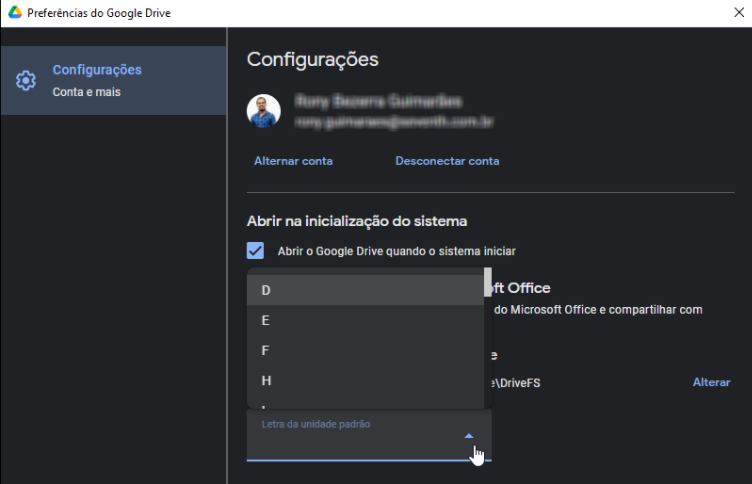This screenshot has height=484, width=752.
Task: Close the Preferências do Google Drive window
Action: (x=739, y=12)
